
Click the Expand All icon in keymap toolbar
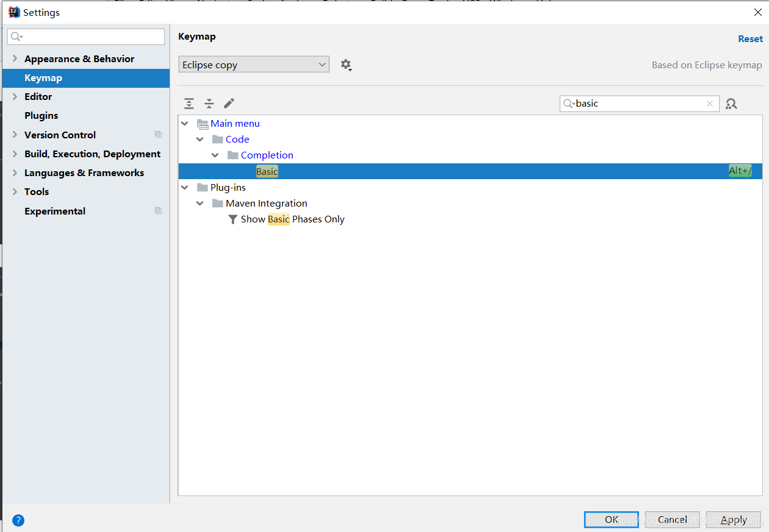coord(189,104)
